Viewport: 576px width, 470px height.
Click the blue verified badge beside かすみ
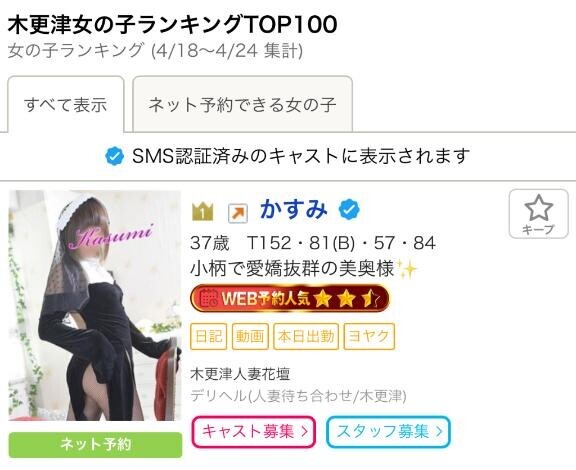(x=349, y=209)
